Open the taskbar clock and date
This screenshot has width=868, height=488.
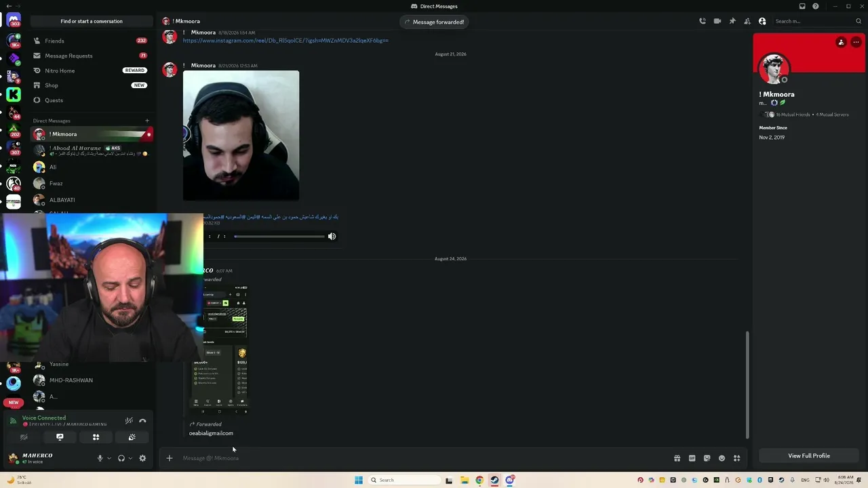tap(846, 480)
